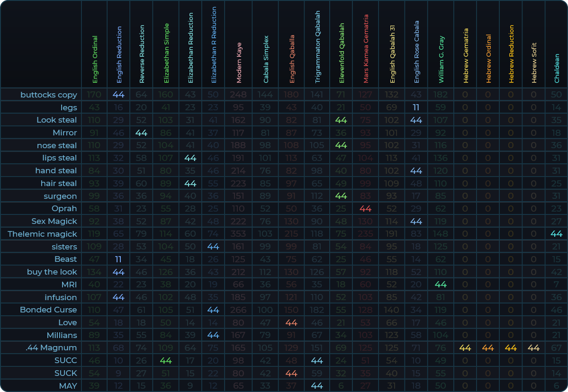Click the 'Thelemic magick' phrase
This screenshot has width=568, height=392.
click(x=42, y=234)
